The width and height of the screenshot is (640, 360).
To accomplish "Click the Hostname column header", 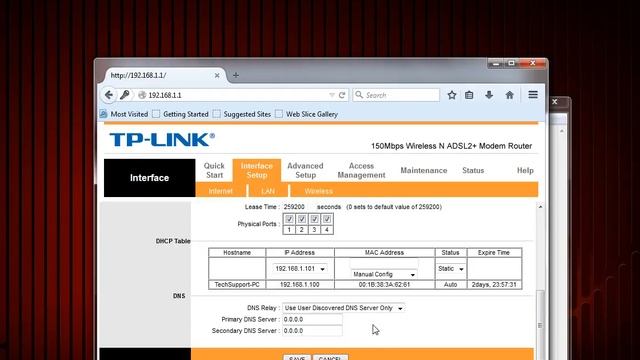I will pyautogui.click(x=237, y=253).
